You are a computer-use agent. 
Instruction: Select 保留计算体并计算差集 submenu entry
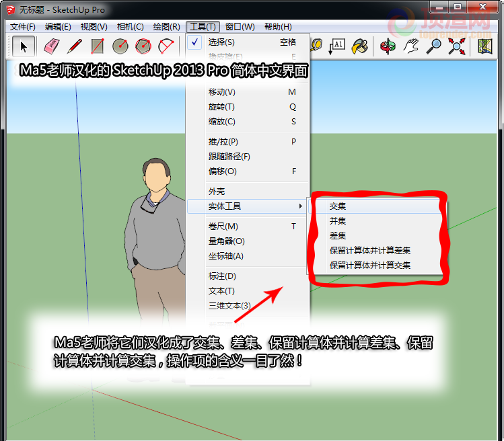375,251
